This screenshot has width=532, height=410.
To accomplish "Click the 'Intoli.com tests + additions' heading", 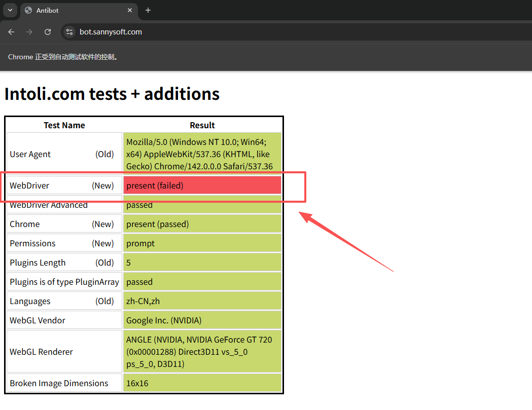I will click(x=112, y=94).
